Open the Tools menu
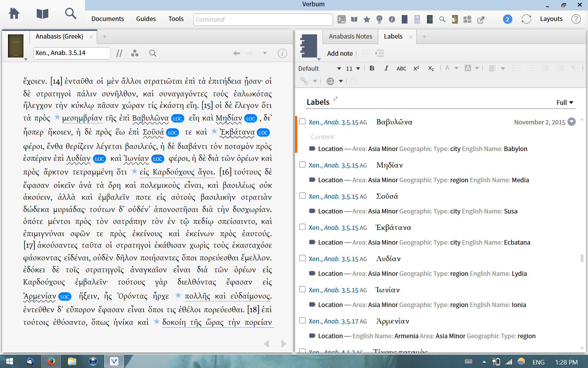This screenshot has height=368, width=588. [x=176, y=19]
